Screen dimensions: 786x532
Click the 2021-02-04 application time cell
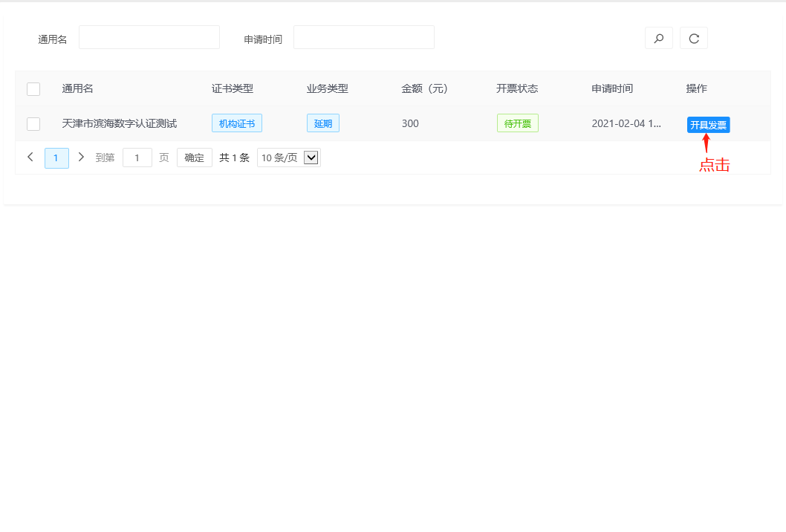coord(626,123)
